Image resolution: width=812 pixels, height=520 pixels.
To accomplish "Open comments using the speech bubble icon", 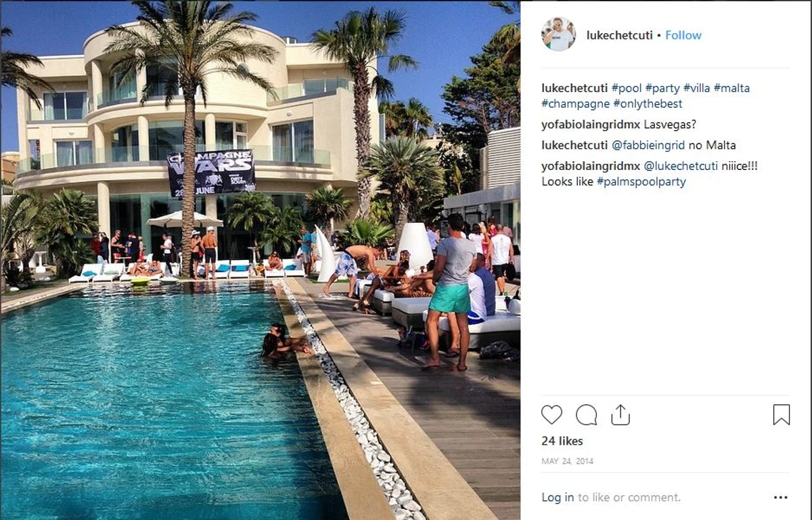I will 586,414.
